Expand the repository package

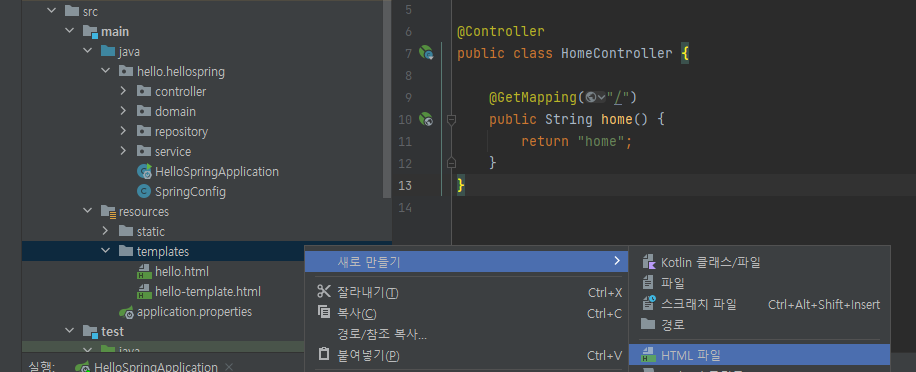point(123,131)
